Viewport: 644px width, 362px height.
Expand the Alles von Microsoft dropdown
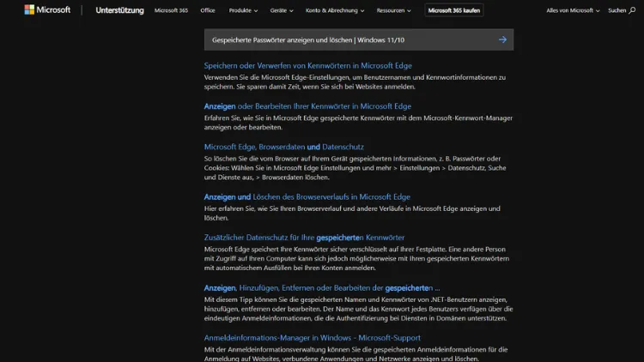tap(573, 10)
